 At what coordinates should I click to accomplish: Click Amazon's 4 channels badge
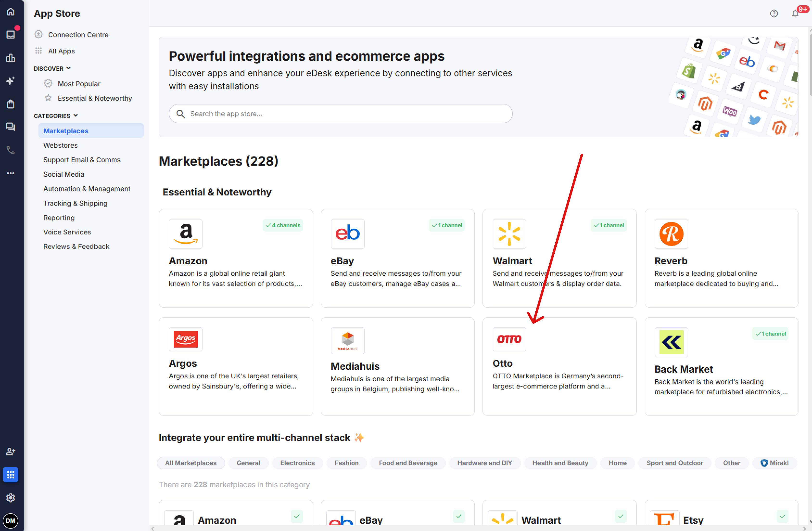coord(283,225)
